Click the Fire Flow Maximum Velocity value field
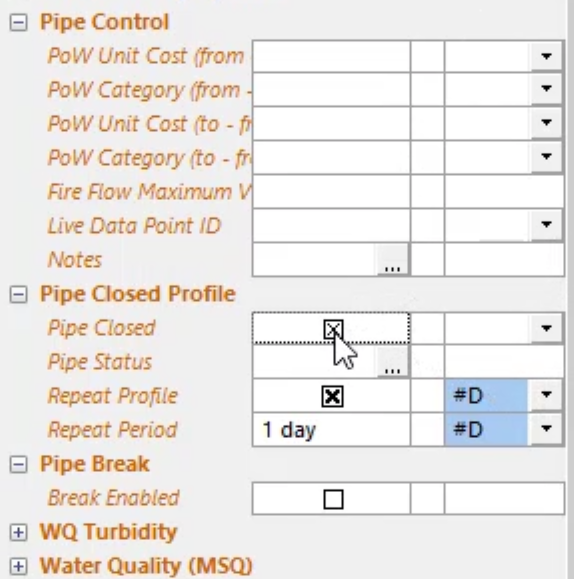 pyautogui.click(x=331, y=192)
